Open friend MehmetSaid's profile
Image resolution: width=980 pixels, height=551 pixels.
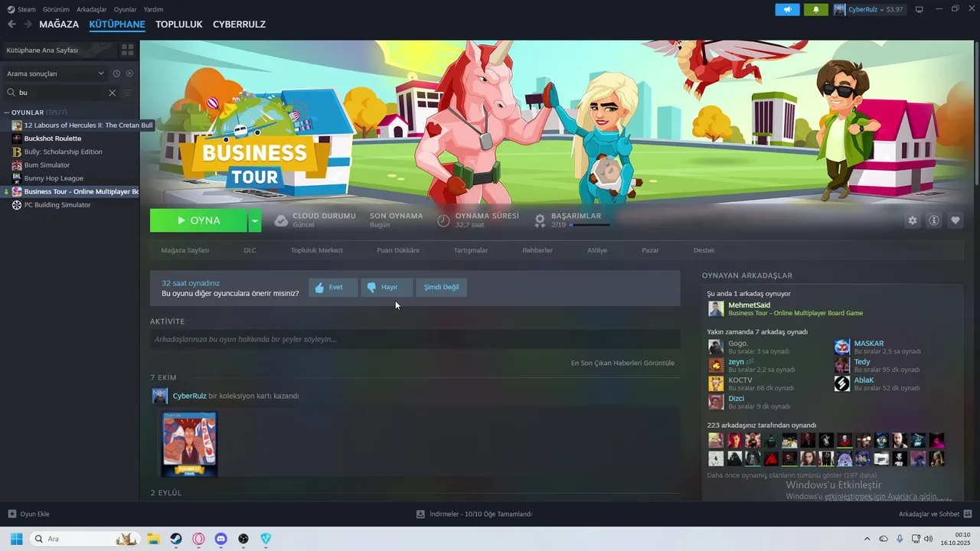point(749,305)
